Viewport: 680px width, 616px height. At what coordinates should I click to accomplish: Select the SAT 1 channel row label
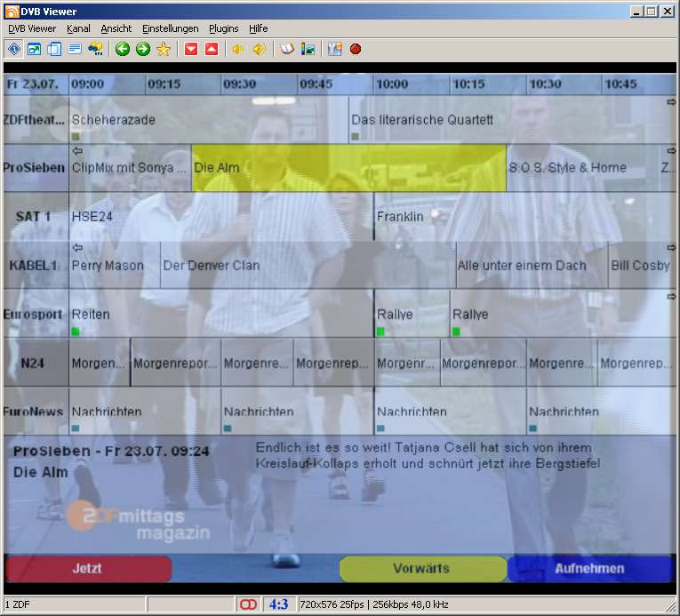click(36, 217)
